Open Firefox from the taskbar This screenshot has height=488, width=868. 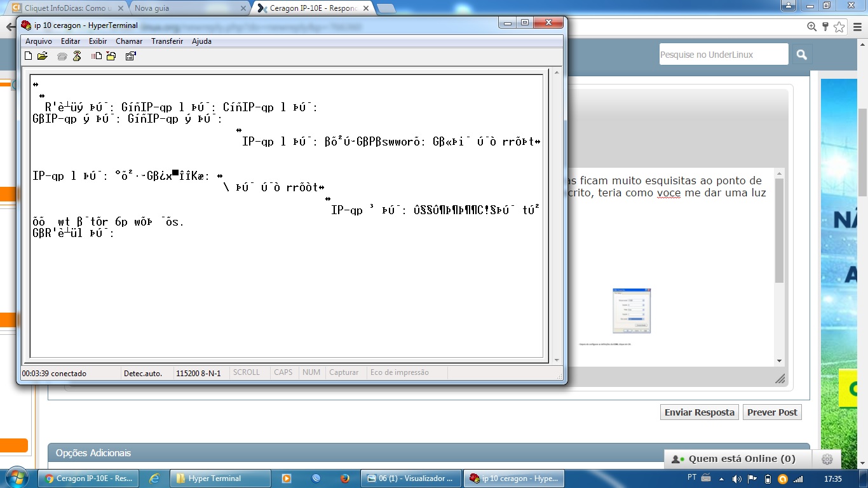pos(345,478)
